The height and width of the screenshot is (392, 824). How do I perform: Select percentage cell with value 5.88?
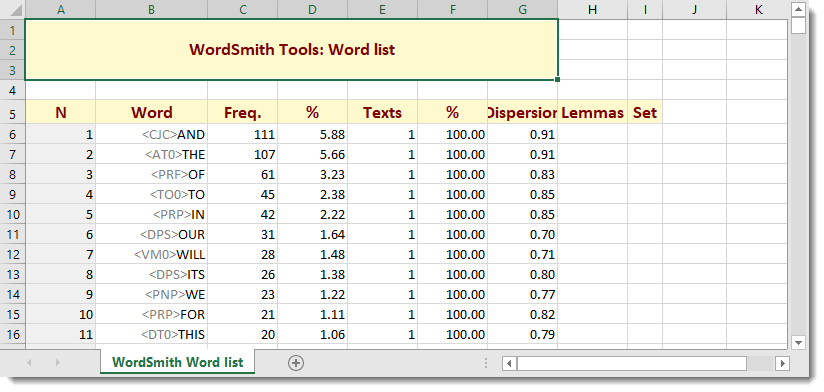point(312,135)
